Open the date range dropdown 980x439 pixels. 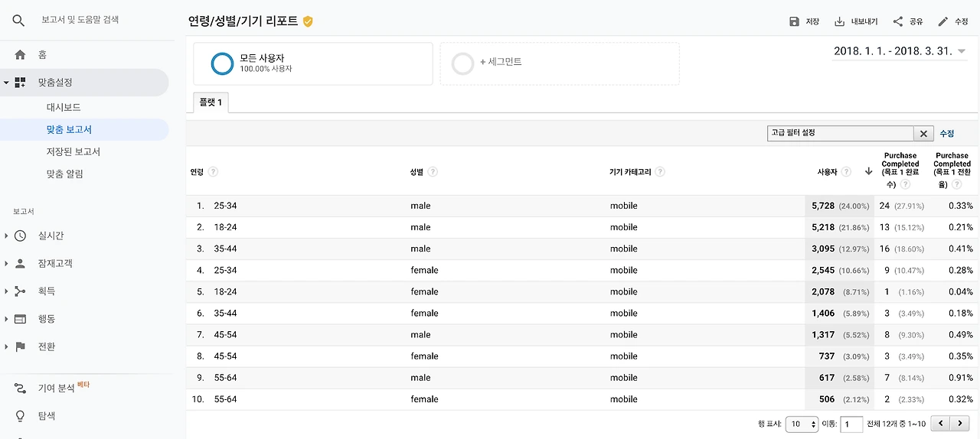tap(900, 51)
